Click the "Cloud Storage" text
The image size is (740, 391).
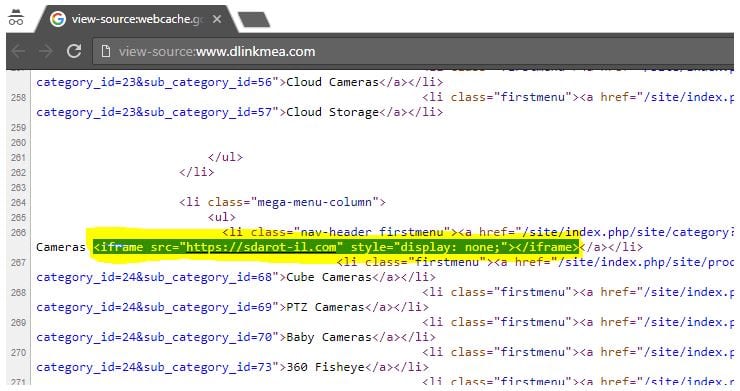coord(333,112)
